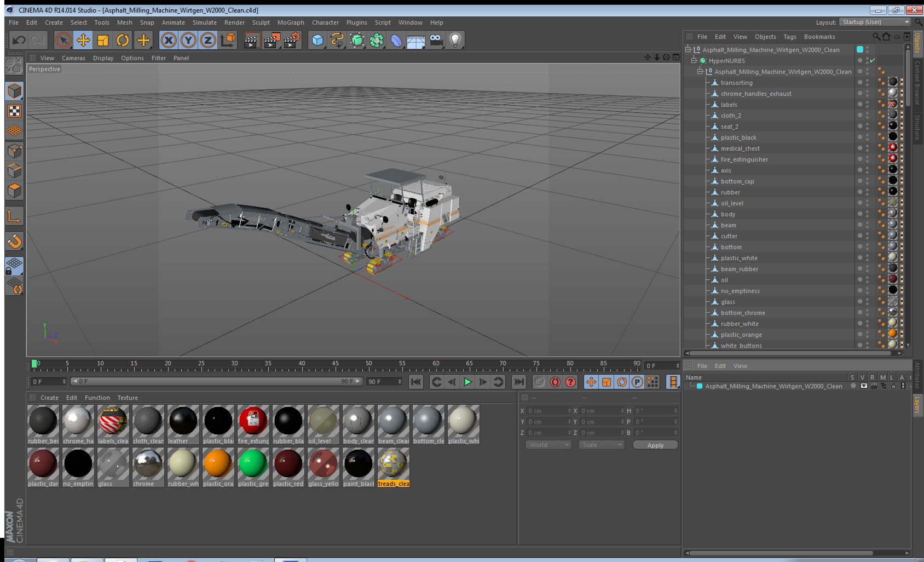This screenshot has height=562, width=924.
Task: Toggle Y axis lock
Action: (188, 40)
